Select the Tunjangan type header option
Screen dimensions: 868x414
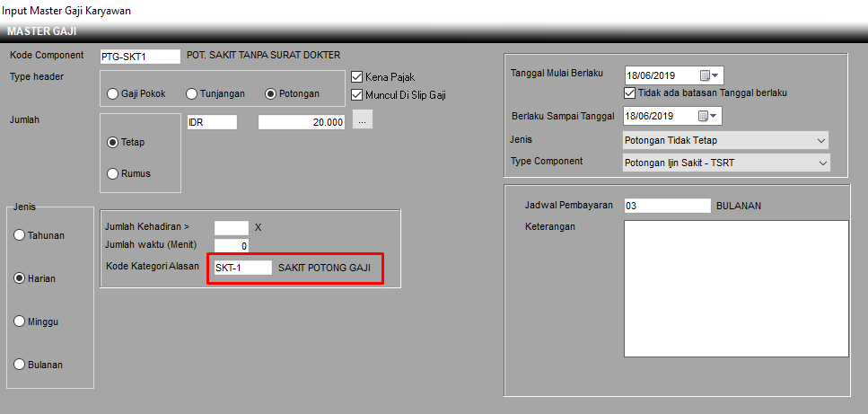pos(191,93)
